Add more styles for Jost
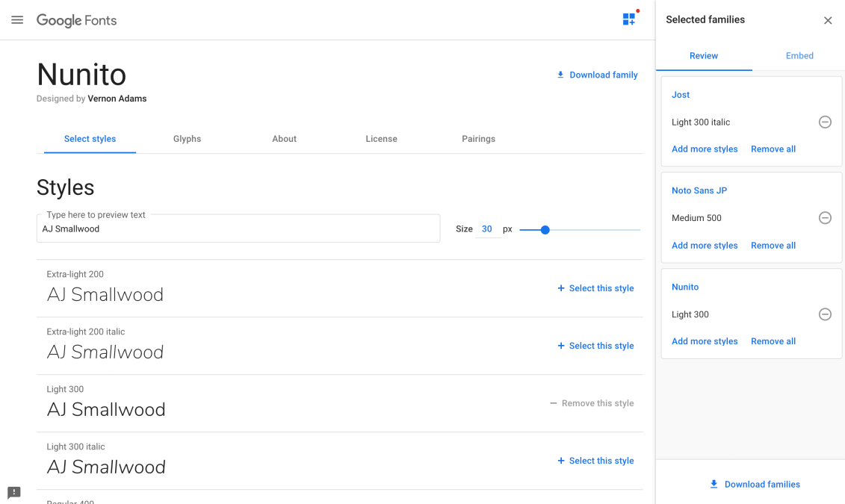The image size is (845, 504). pos(705,149)
